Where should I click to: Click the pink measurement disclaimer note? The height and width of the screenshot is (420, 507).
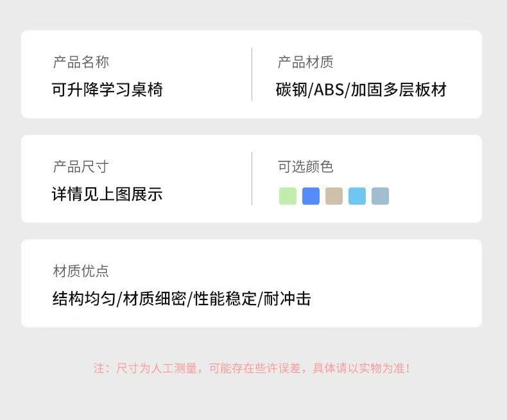pyautogui.click(x=252, y=369)
